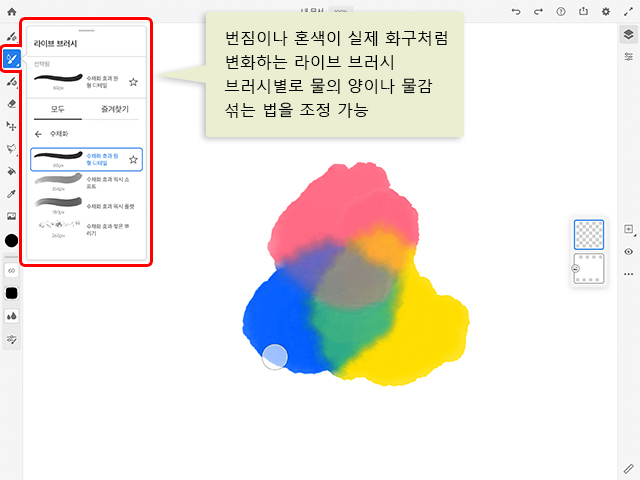Select the Eyedropper tool
The image size is (640, 480).
point(12,193)
